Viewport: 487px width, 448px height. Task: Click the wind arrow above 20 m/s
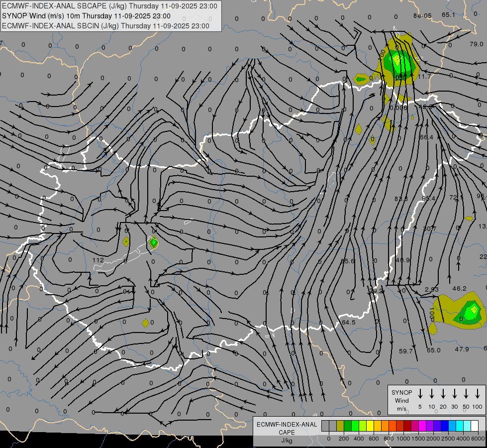pyautogui.click(x=443, y=394)
